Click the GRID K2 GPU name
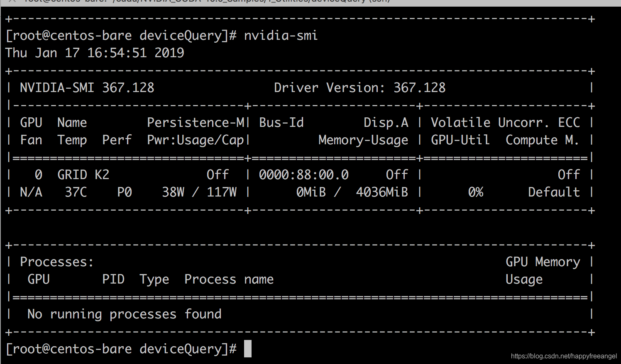 pos(83,175)
